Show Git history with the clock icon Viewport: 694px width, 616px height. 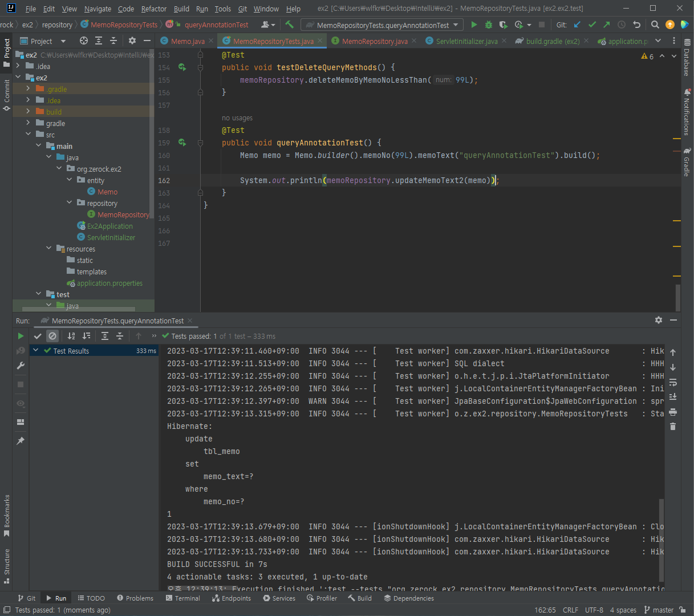click(622, 25)
